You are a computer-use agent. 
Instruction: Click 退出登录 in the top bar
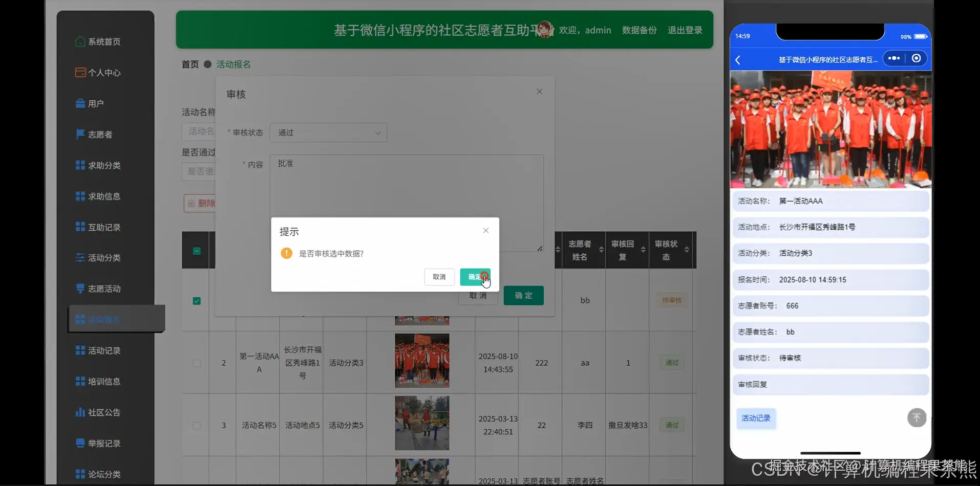pos(685,30)
